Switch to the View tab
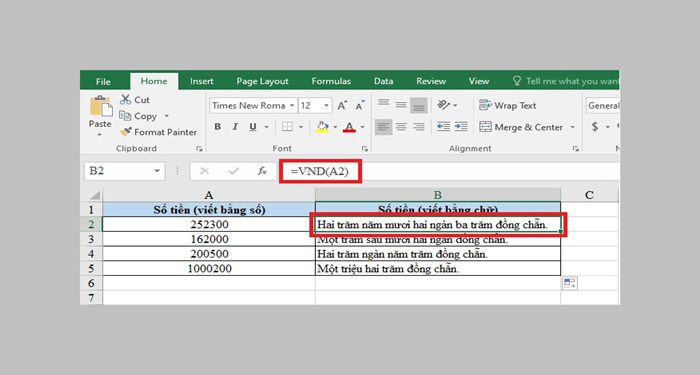The height and width of the screenshot is (375, 700). pyautogui.click(x=479, y=81)
